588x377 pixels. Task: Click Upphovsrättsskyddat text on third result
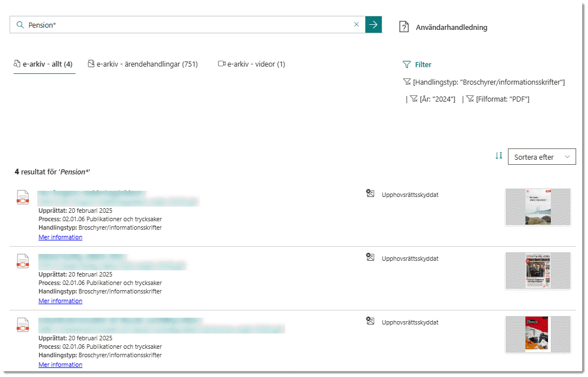click(410, 323)
